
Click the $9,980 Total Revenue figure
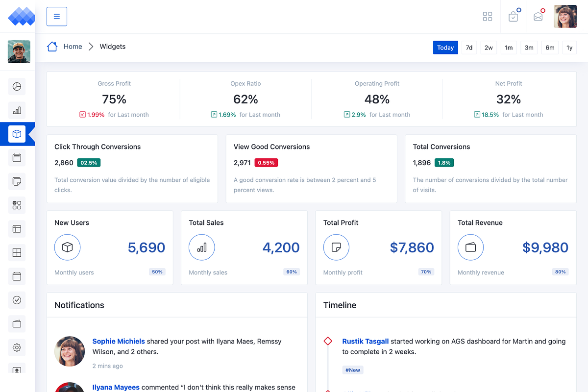[x=545, y=247]
